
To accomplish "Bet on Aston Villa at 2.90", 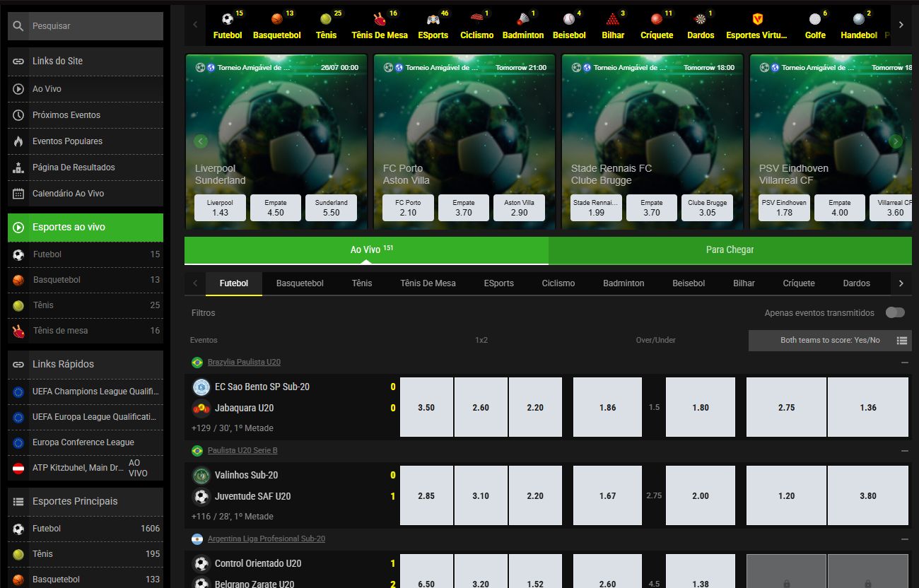I will tap(519, 208).
